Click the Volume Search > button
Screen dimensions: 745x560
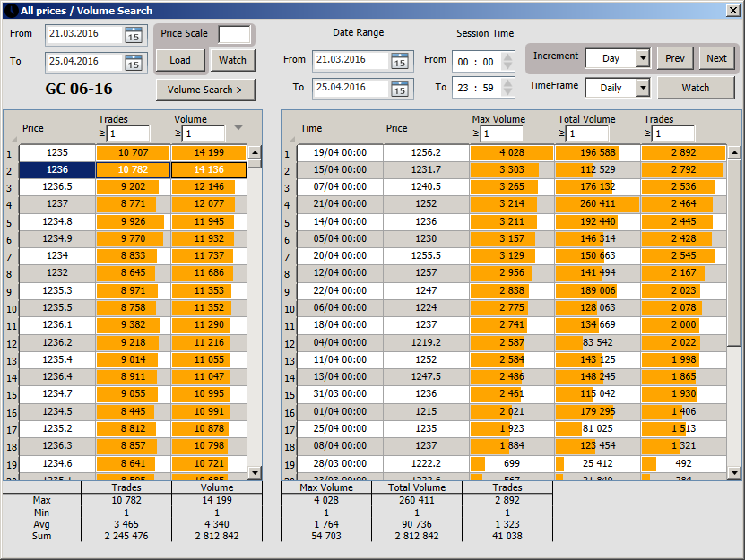[205, 90]
